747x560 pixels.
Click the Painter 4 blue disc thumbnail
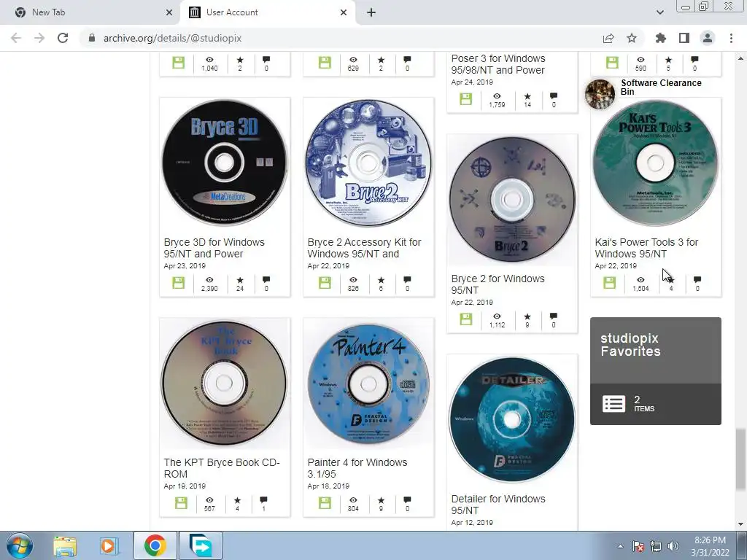coord(368,383)
